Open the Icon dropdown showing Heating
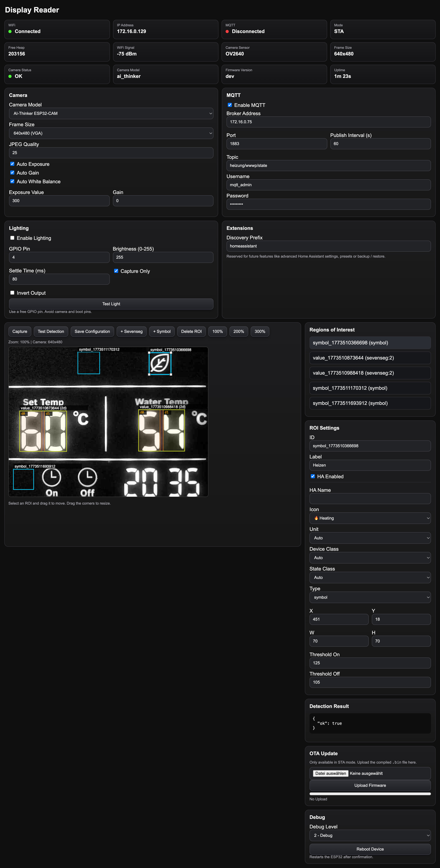This screenshot has height=868, width=440. pos(370,518)
